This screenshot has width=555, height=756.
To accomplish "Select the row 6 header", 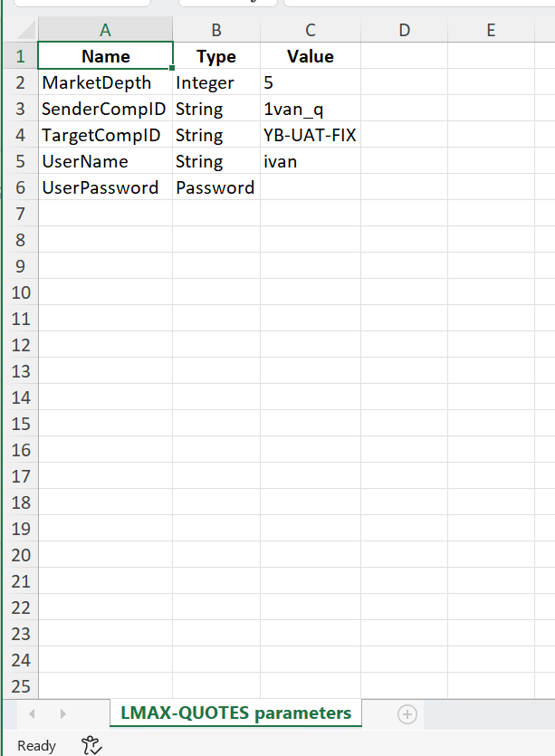I will (x=20, y=187).
